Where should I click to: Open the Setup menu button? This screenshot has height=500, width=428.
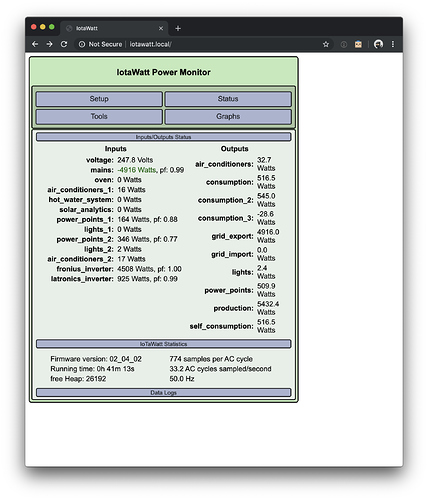click(99, 99)
